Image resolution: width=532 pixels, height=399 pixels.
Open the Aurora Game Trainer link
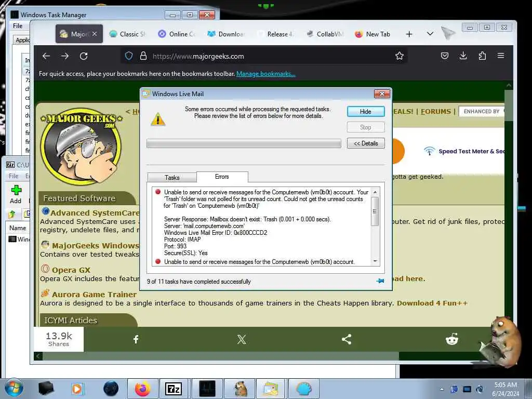click(x=94, y=295)
